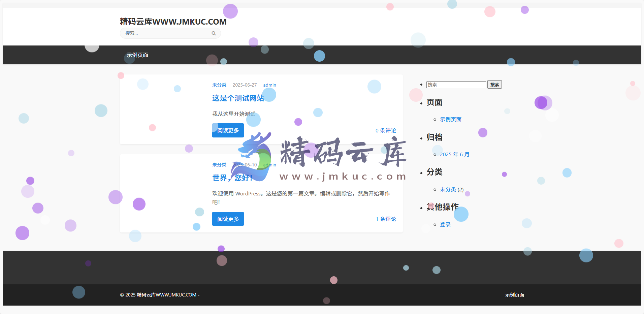The width and height of the screenshot is (644, 314).
Task: Open the post titled 这是个测试网站
Action: click(x=238, y=98)
